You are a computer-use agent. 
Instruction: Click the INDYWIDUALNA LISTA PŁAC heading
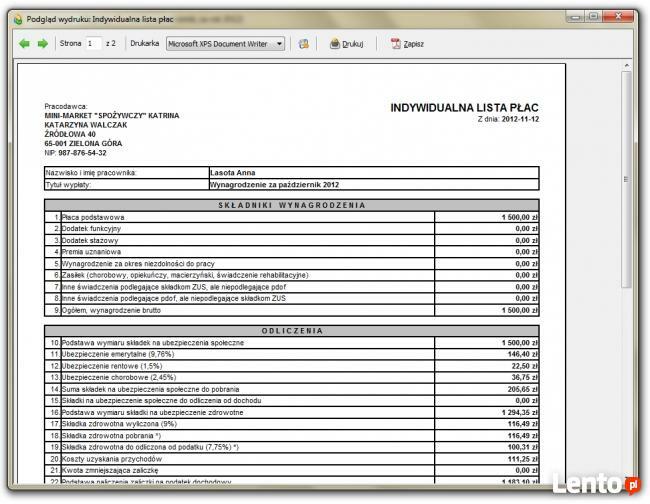(464, 106)
